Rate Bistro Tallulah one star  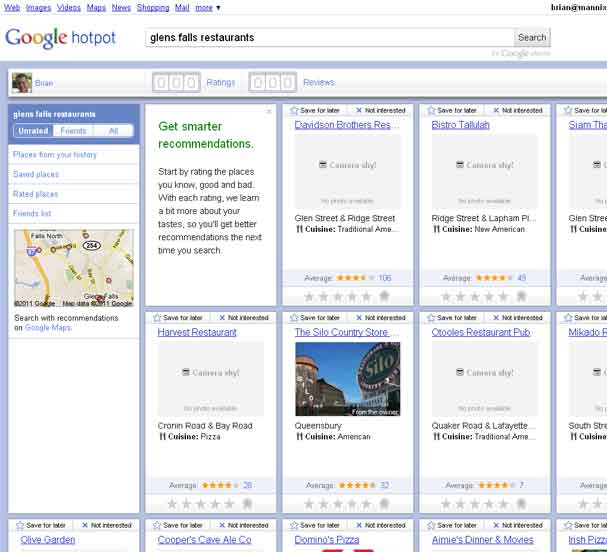click(446, 297)
